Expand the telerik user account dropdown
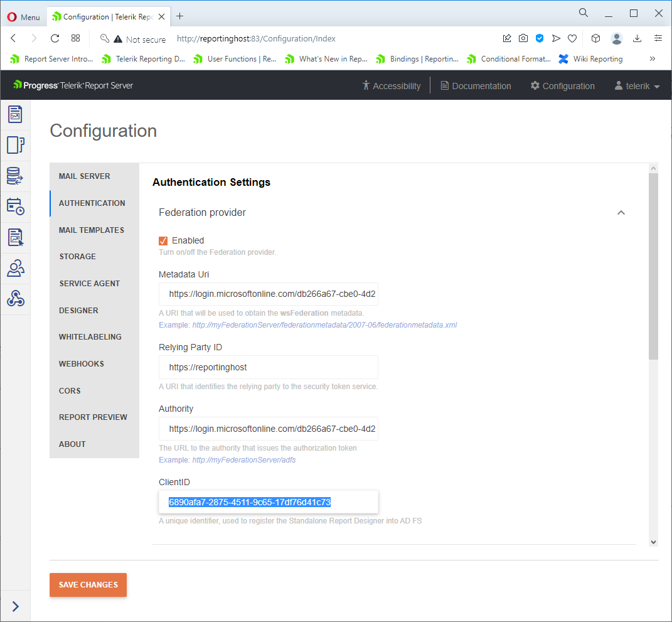 coord(636,86)
